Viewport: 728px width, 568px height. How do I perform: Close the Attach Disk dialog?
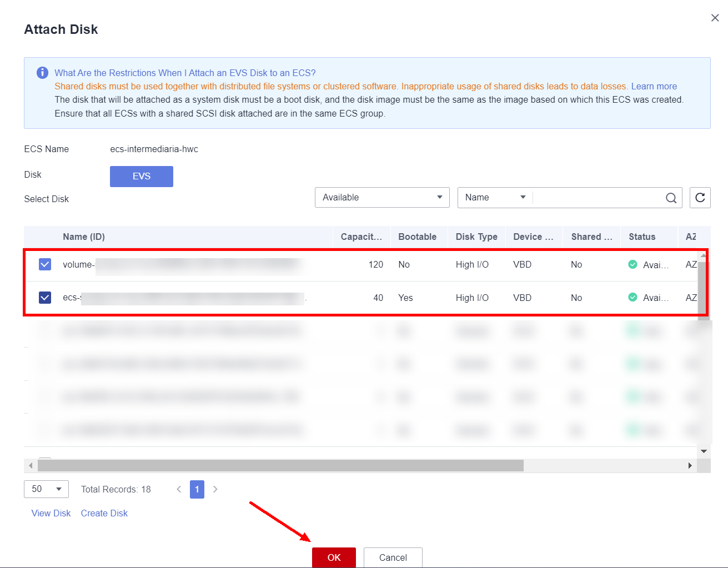coord(715,18)
